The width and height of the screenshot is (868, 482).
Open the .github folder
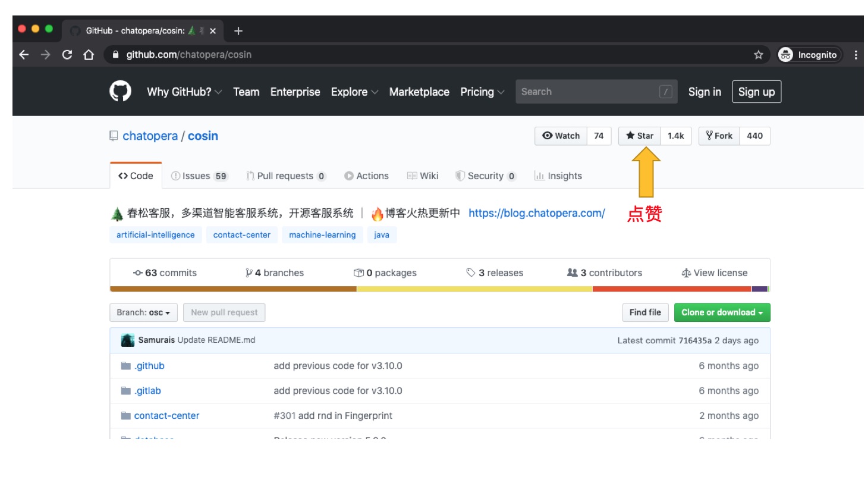149,366
